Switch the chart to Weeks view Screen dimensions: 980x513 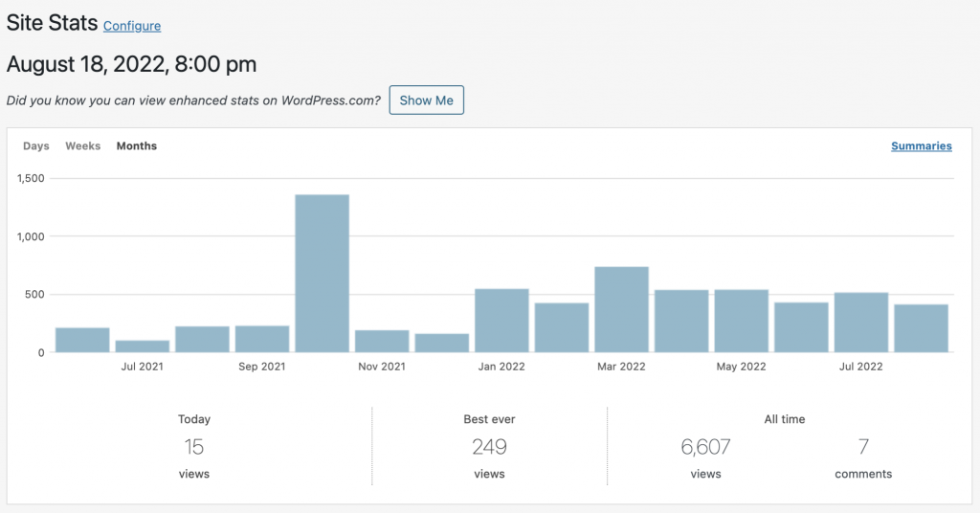82,146
